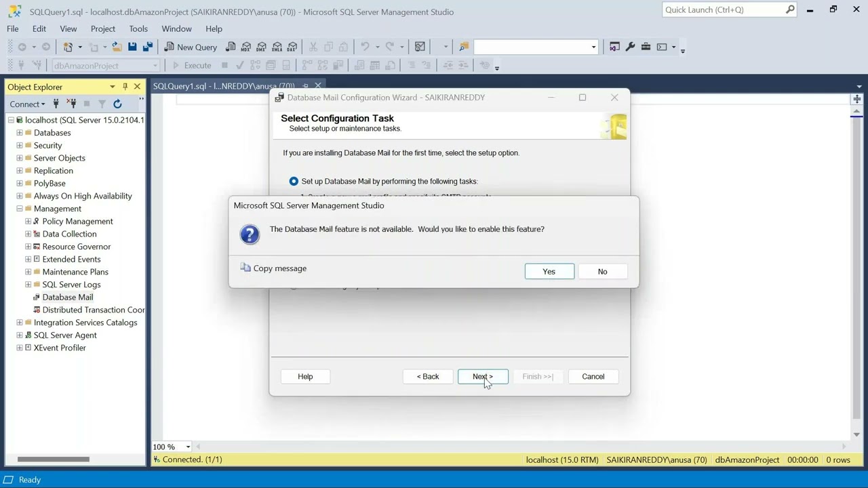Click the Find in Files icon

(x=464, y=47)
